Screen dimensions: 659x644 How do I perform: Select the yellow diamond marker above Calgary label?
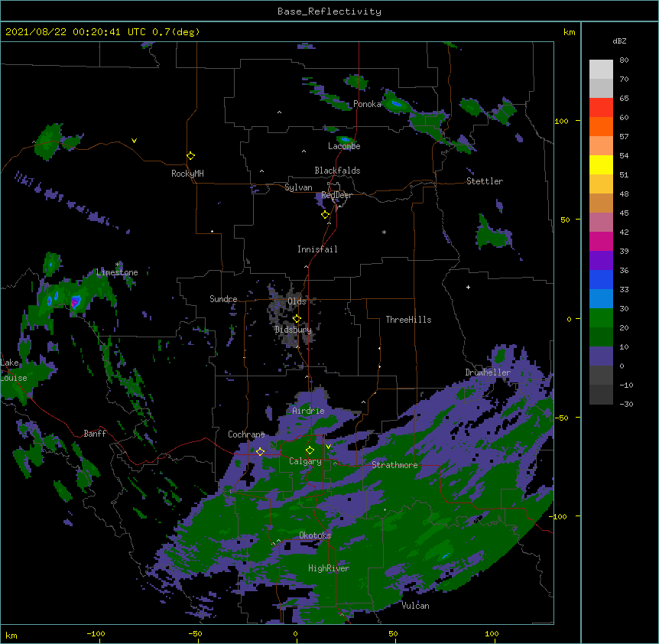[310, 450]
